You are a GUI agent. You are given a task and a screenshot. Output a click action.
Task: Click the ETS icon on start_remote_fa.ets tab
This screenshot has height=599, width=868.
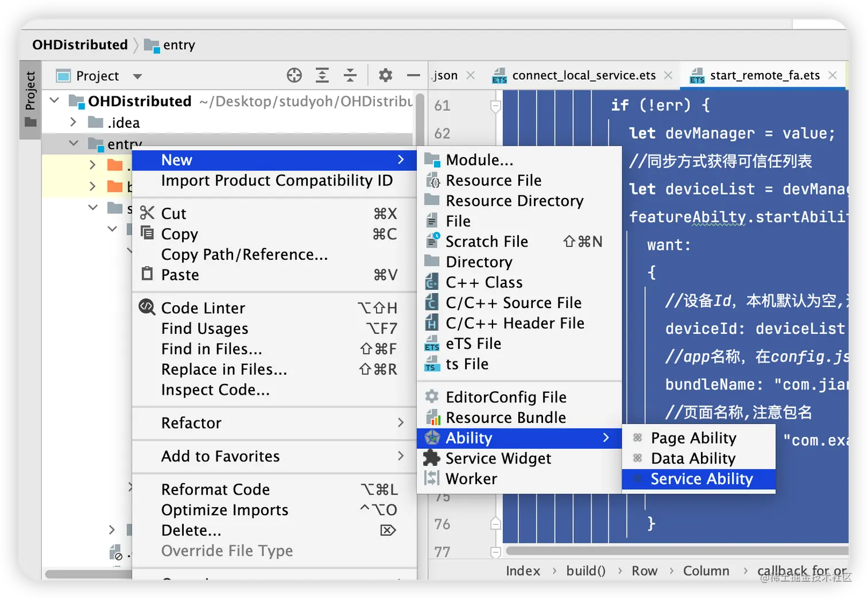697,76
